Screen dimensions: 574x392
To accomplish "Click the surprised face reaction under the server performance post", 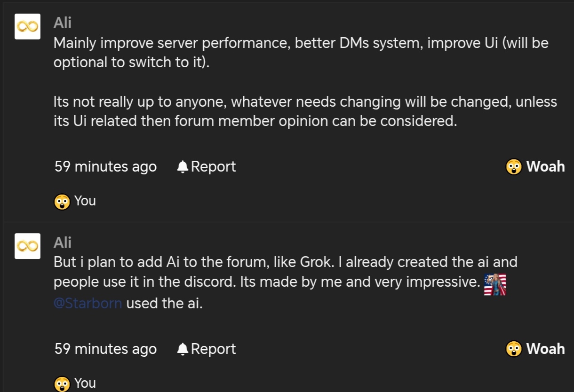I will coord(62,202).
